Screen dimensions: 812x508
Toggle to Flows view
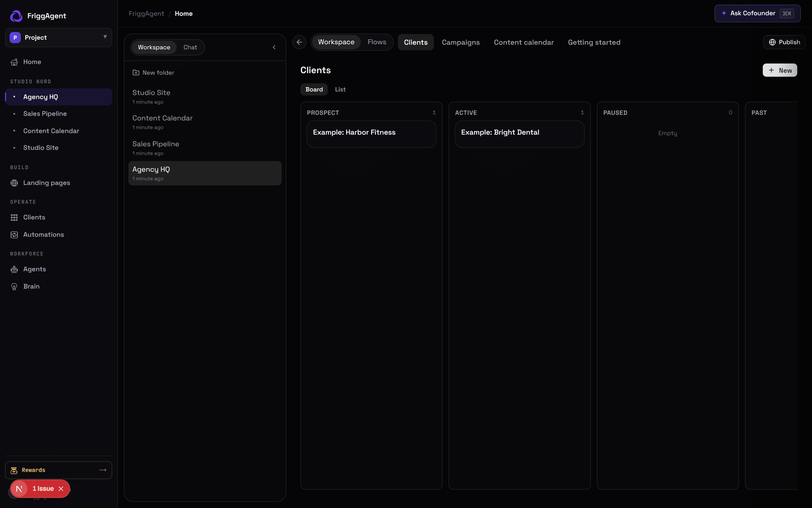(x=377, y=42)
